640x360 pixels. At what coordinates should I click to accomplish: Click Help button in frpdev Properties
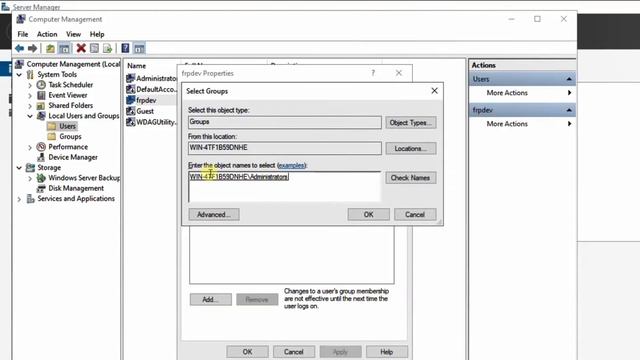387,351
